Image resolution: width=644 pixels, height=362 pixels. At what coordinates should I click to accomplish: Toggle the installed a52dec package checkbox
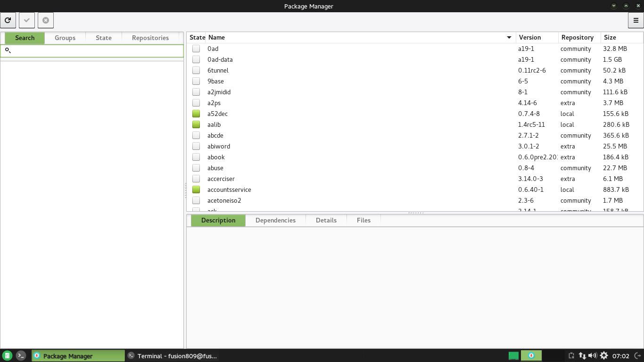point(196,114)
